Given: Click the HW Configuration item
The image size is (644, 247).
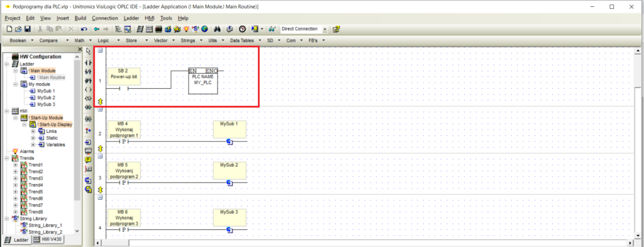Looking at the screenshot, I should [41, 57].
